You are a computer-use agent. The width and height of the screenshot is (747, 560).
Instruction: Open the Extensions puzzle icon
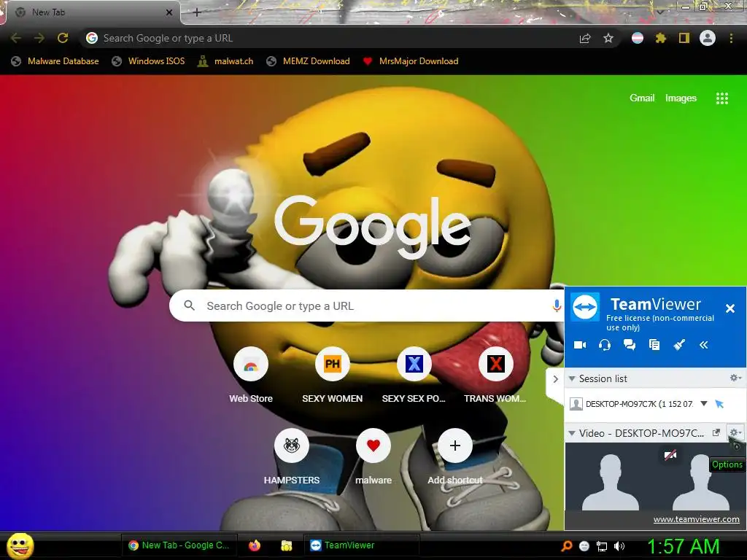660,38
